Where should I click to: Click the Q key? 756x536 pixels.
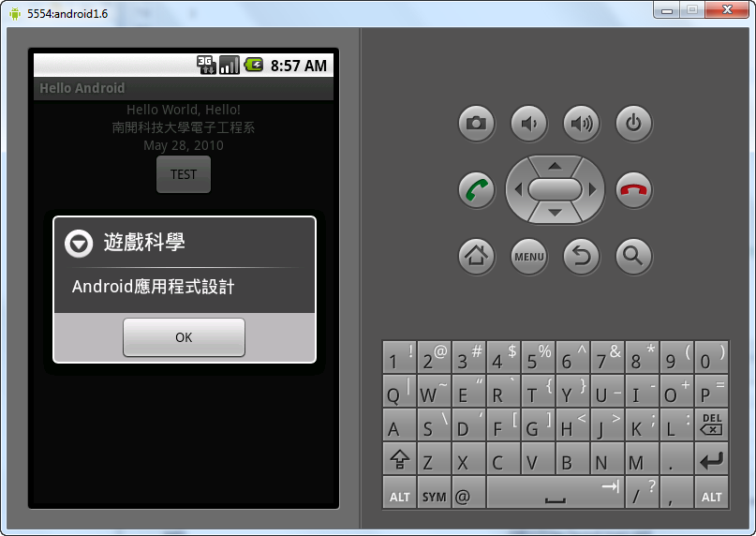pyautogui.click(x=400, y=391)
